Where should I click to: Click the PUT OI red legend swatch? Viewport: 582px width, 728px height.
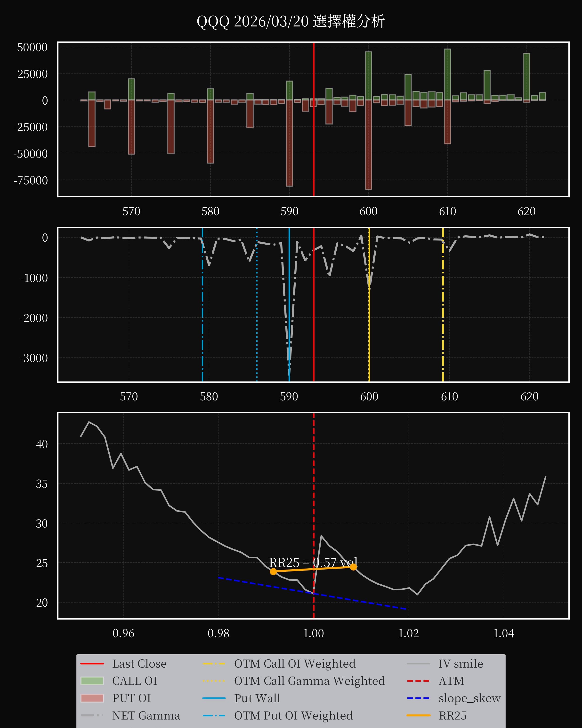(x=92, y=698)
